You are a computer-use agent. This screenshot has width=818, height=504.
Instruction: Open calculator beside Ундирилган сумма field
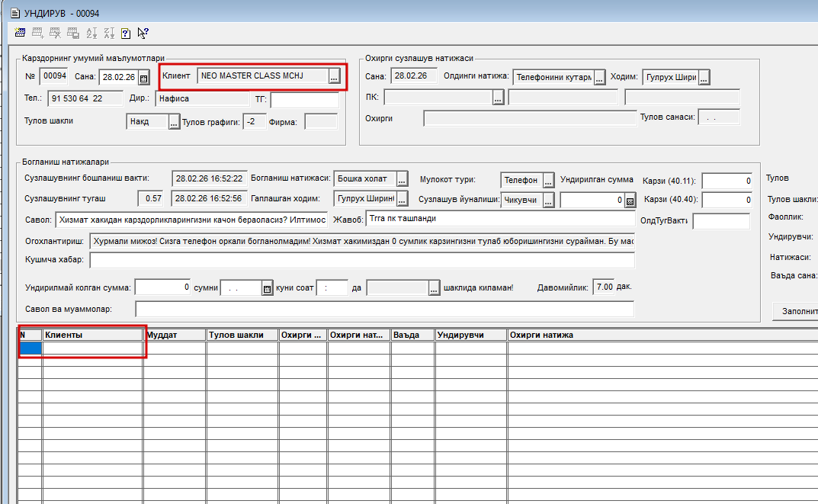pyautogui.click(x=630, y=201)
